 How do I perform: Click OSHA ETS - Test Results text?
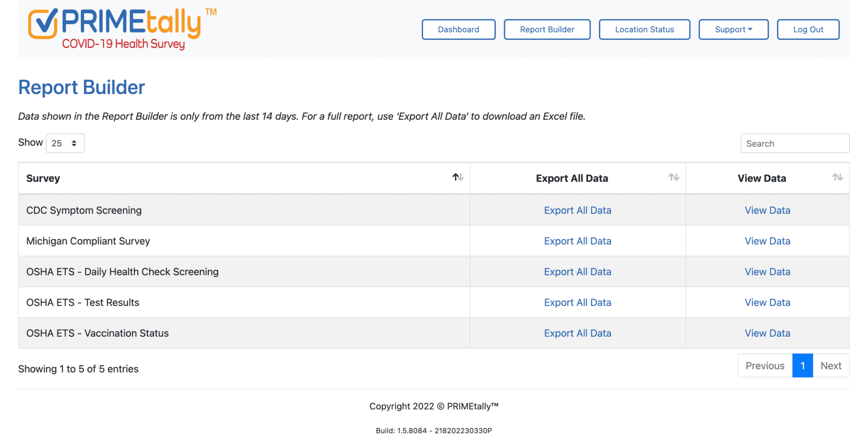[x=83, y=302]
